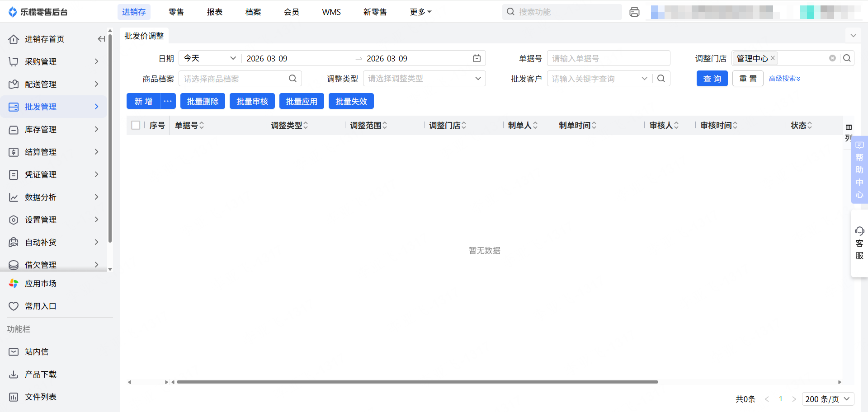Image resolution: width=868 pixels, height=412 pixels.
Task: Click the sidebar vertical scrollbar
Action: (x=110, y=139)
